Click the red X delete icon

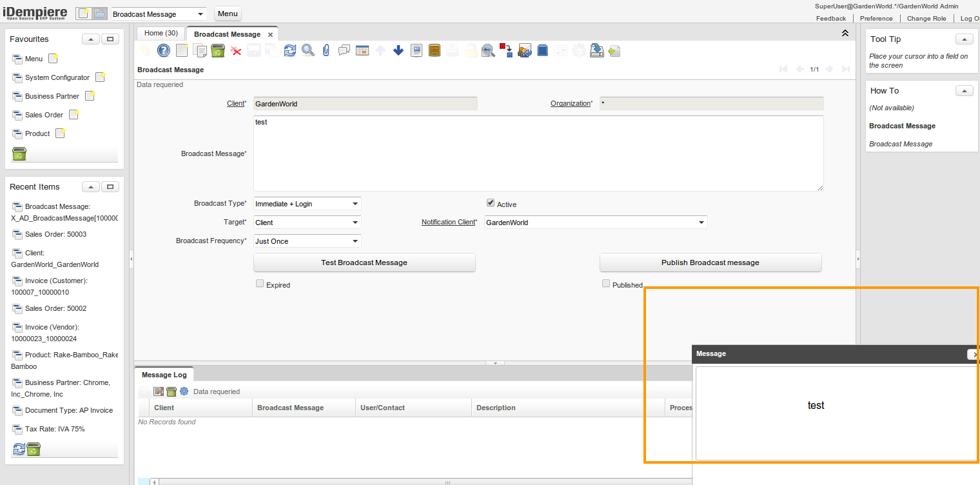(236, 50)
